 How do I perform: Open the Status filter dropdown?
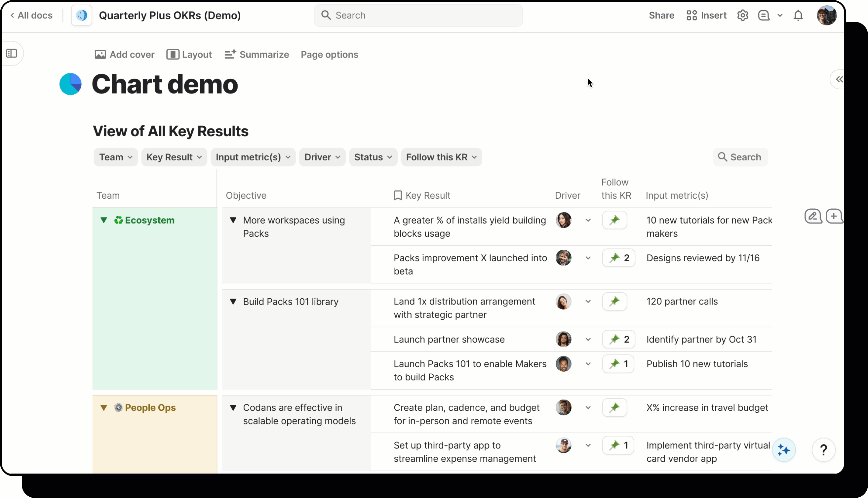pos(373,157)
